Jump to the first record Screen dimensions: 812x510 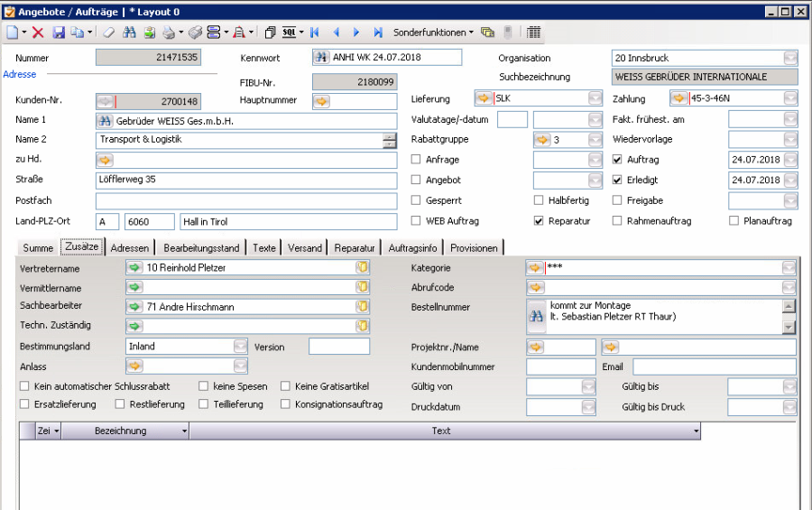point(315,32)
